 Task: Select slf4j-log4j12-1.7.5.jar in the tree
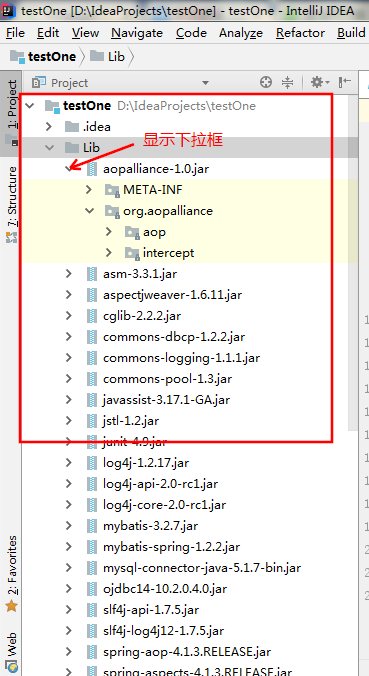(163, 631)
